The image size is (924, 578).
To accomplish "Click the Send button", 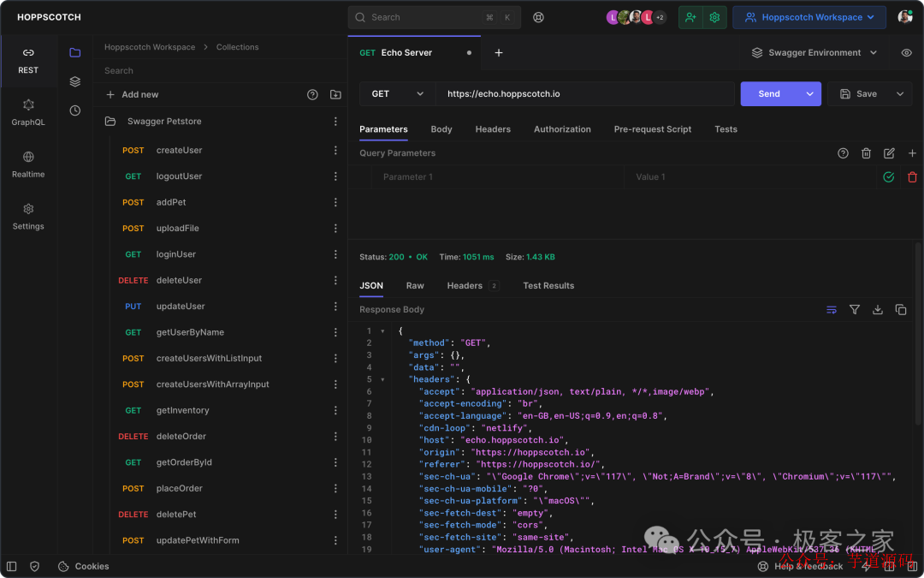I will pos(769,94).
